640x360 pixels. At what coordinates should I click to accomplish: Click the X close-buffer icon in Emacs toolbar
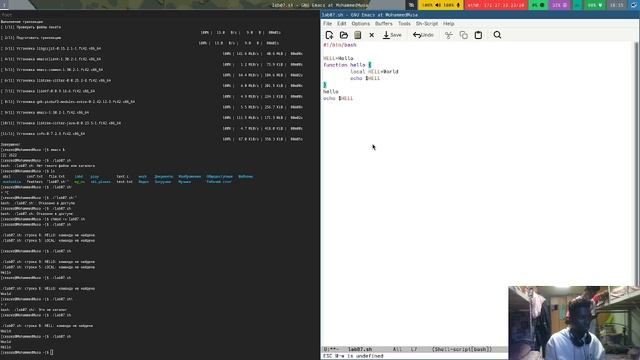pyautogui.click(x=371, y=35)
